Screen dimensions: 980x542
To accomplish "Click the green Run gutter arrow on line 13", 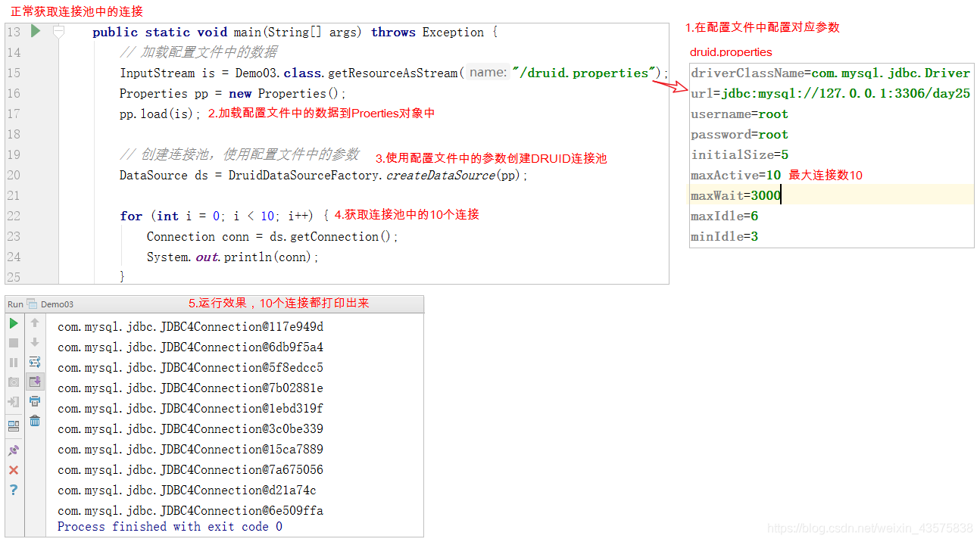I will [35, 31].
